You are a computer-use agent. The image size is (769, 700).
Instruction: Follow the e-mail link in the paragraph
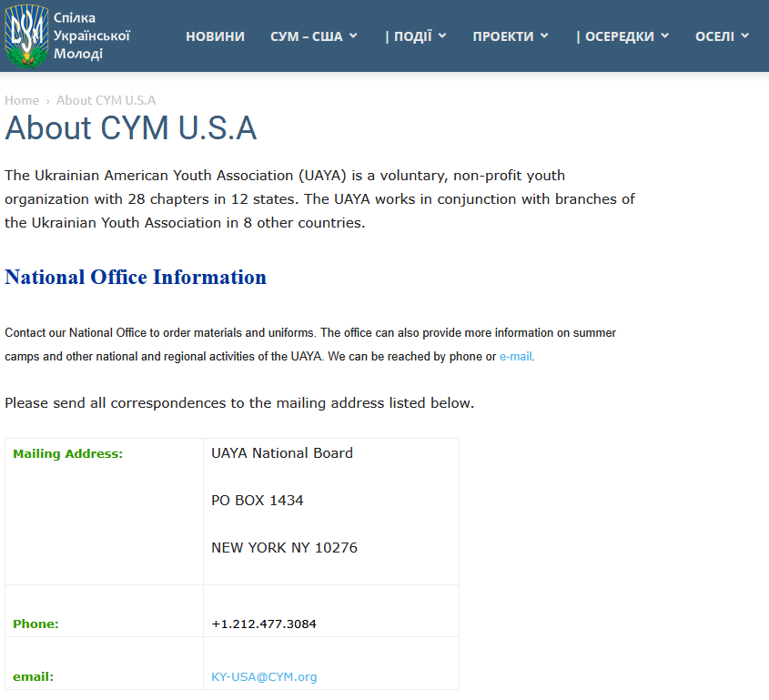click(x=515, y=357)
